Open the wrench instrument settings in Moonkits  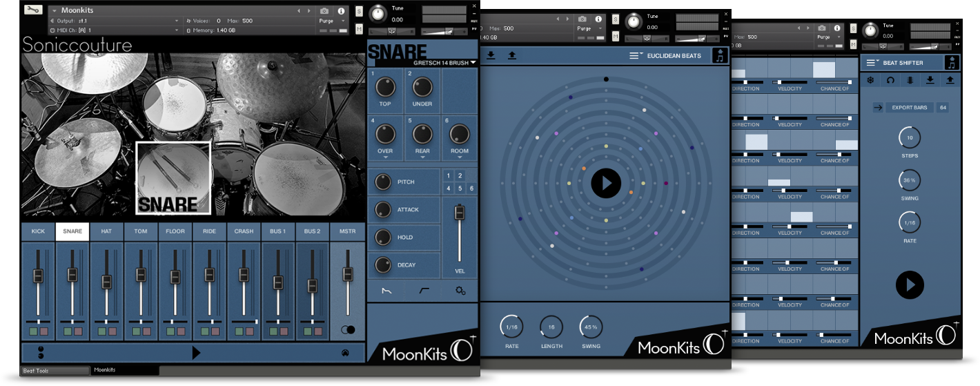click(x=32, y=10)
